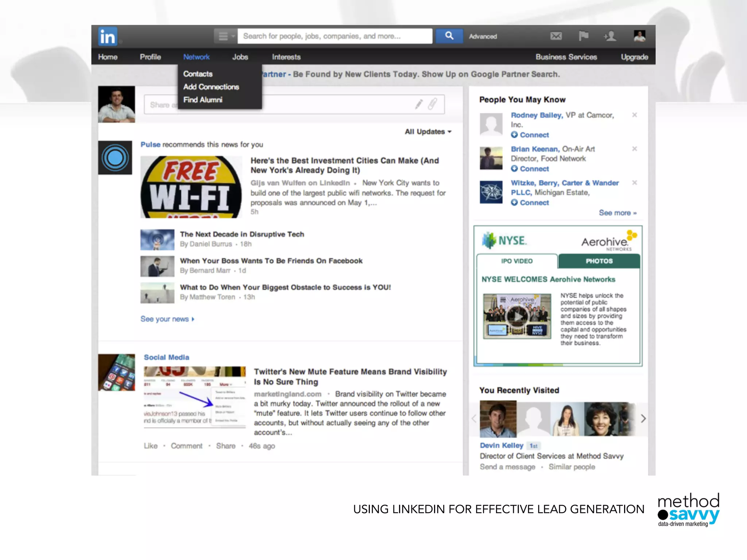Viewport: 747px width, 560px height.
Task: Show next recently visited profiles arrow
Action: (x=643, y=419)
